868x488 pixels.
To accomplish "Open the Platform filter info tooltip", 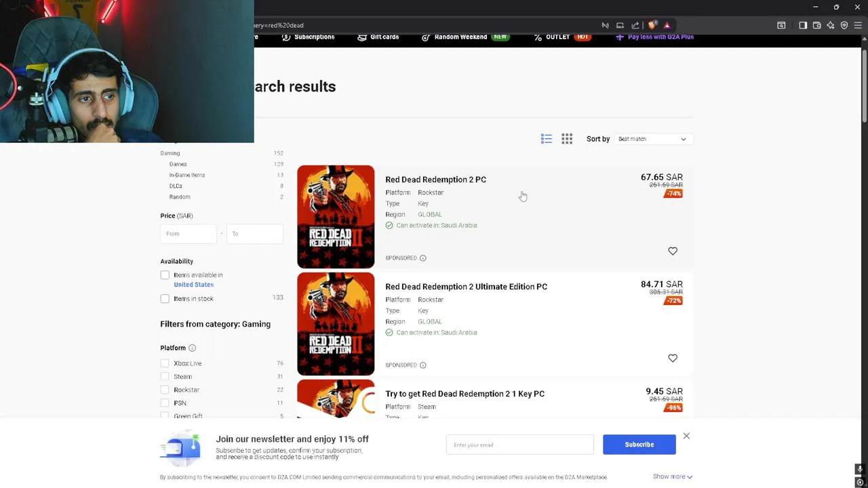I will (192, 348).
